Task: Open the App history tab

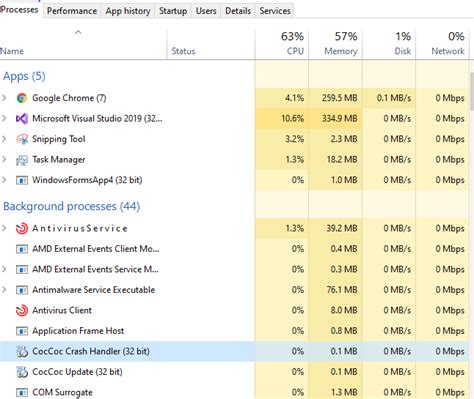Action: (x=128, y=11)
